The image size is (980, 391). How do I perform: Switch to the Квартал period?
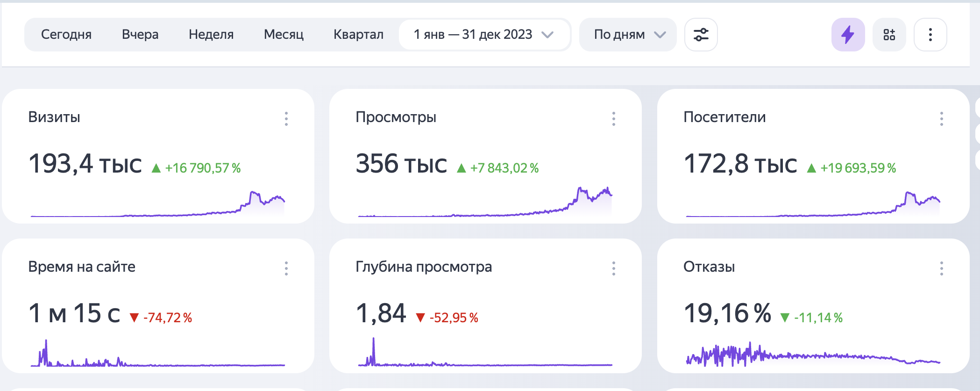tap(358, 35)
